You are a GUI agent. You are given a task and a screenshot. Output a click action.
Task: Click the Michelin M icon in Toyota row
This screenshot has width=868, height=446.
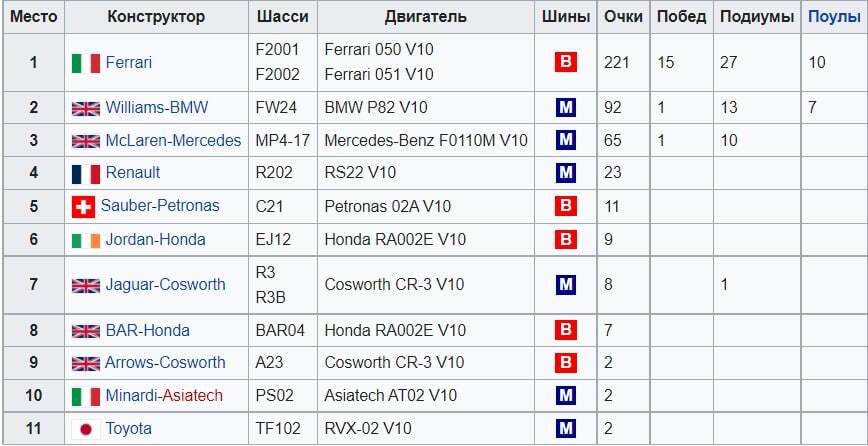pyautogui.click(x=566, y=429)
